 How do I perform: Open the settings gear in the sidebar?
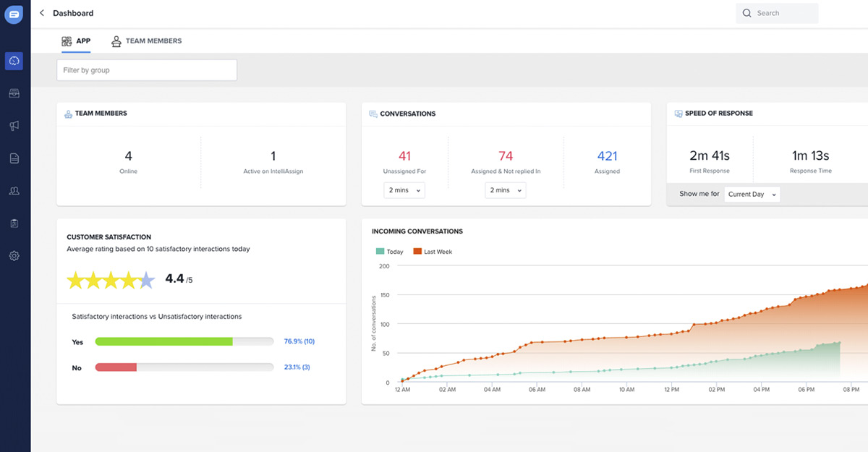click(14, 256)
